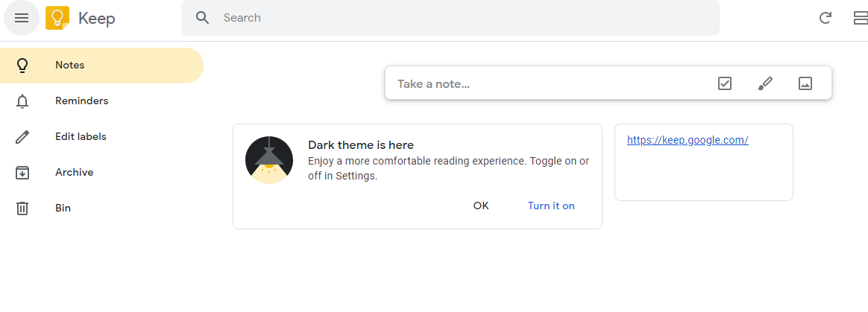Dismiss dark theme card with OK

click(481, 206)
